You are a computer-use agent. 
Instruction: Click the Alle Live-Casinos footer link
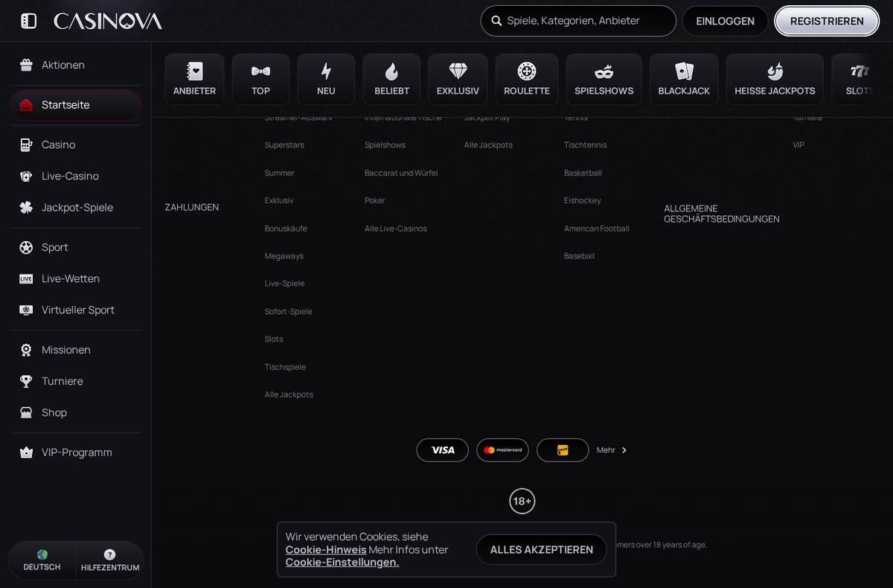396,229
